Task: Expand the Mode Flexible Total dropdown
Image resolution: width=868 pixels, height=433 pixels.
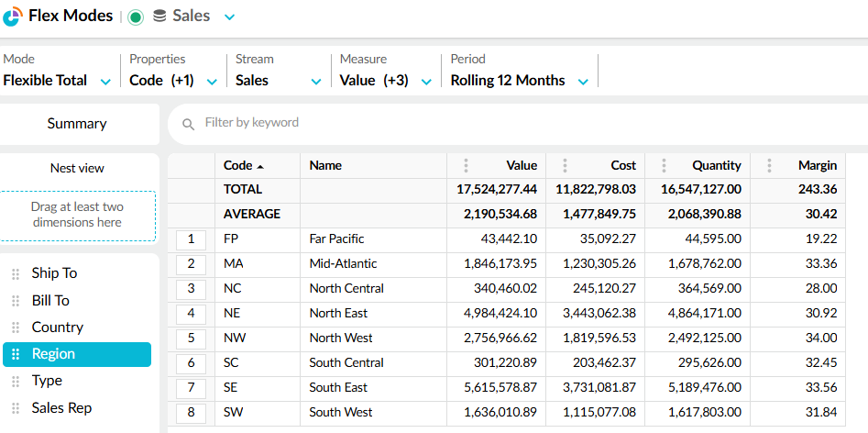Action: pyautogui.click(x=105, y=82)
